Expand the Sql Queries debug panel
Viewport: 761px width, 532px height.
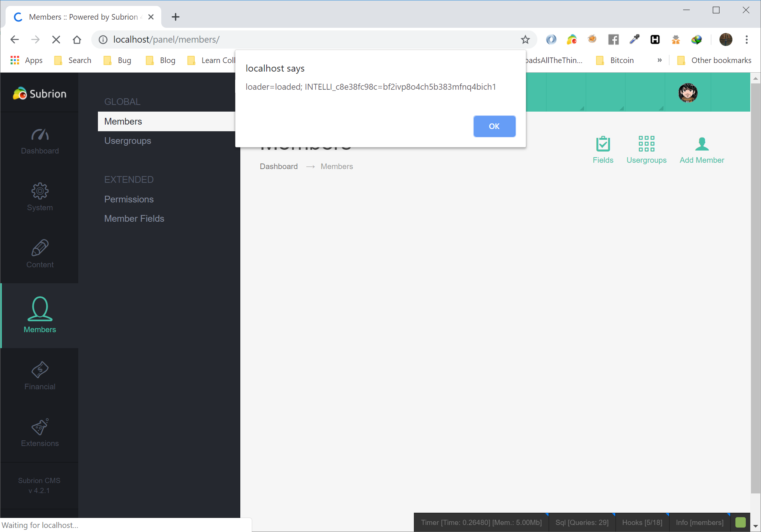(x=582, y=522)
